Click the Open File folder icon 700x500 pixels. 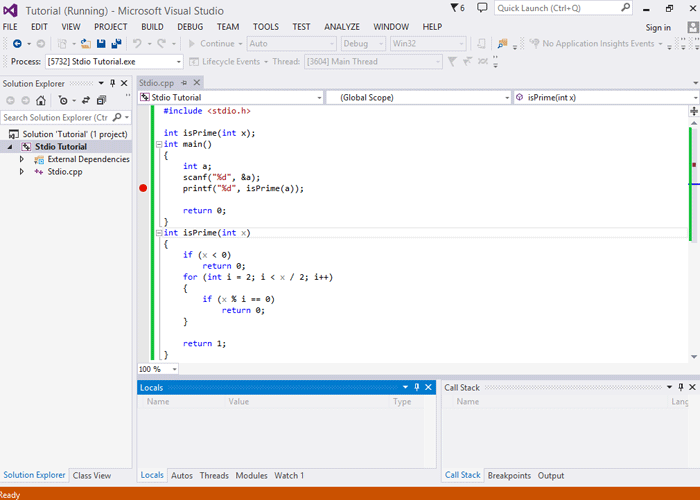point(86,44)
